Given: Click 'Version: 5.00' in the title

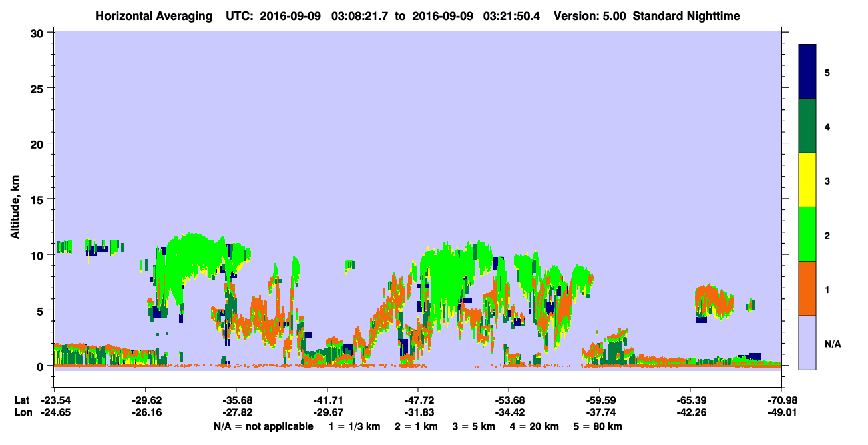Looking at the screenshot, I should (x=590, y=15).
